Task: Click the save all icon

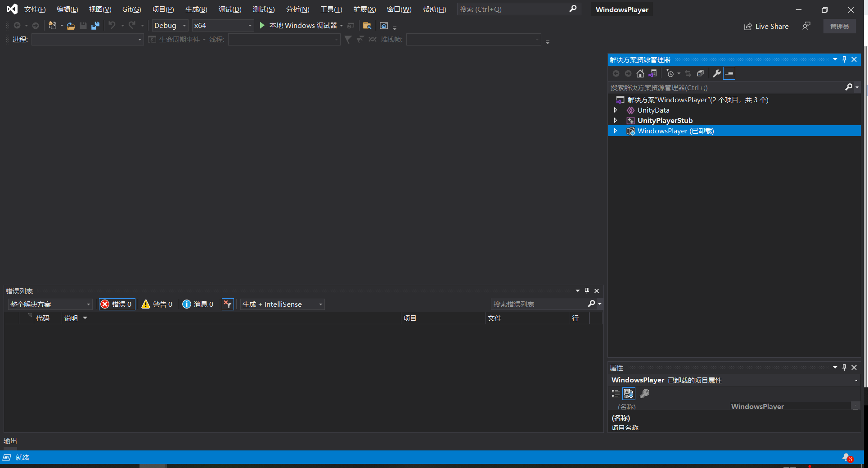Action: click(95, 26)
